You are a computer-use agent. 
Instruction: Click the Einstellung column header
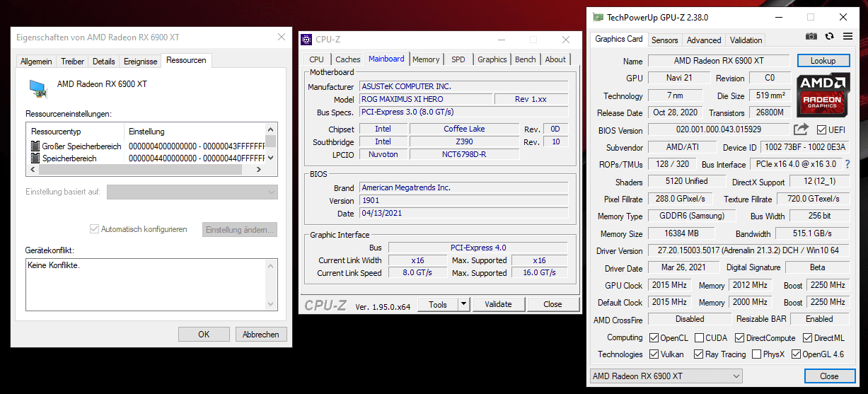[195, 132]
